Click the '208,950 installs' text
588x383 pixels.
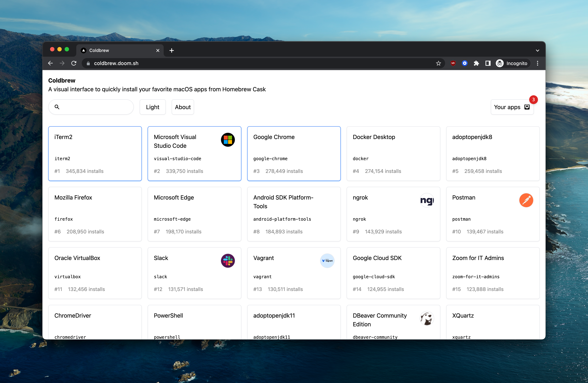[x=85, y=232]
